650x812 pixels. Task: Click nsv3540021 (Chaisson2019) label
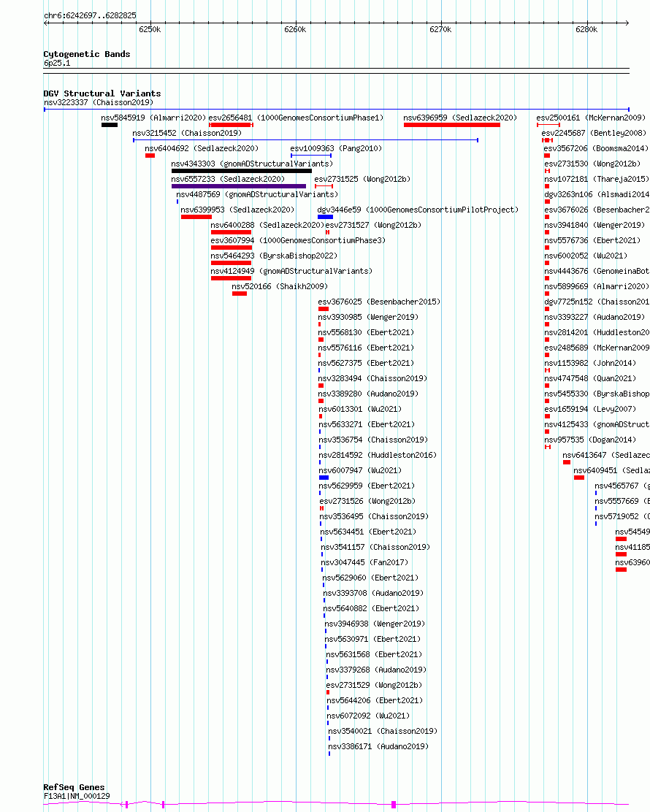point(383,731)
